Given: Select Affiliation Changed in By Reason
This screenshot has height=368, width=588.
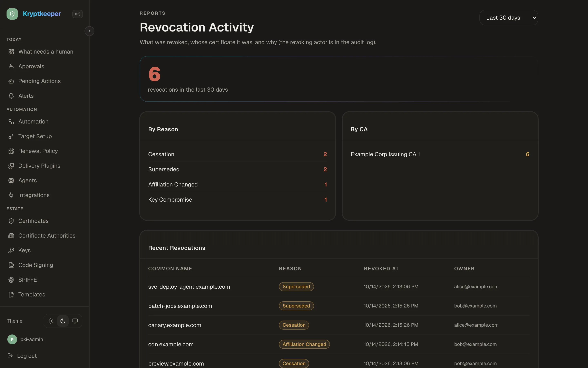Looking at the screenshot, I should [237, 184].
